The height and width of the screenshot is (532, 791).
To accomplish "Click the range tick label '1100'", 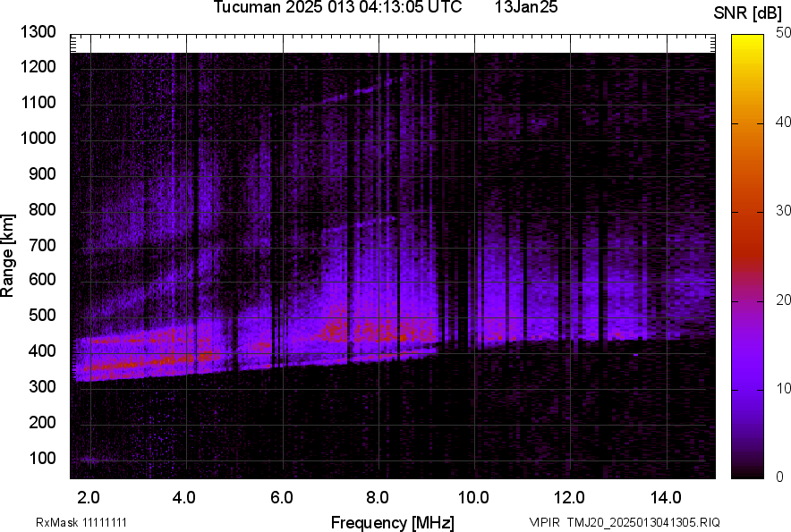I will point(38,103).
